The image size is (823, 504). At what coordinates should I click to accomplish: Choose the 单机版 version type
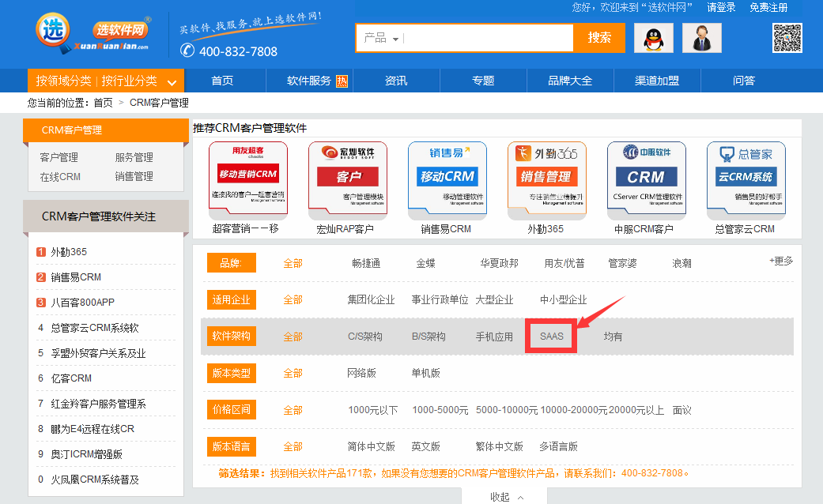[x=425, y=373]
